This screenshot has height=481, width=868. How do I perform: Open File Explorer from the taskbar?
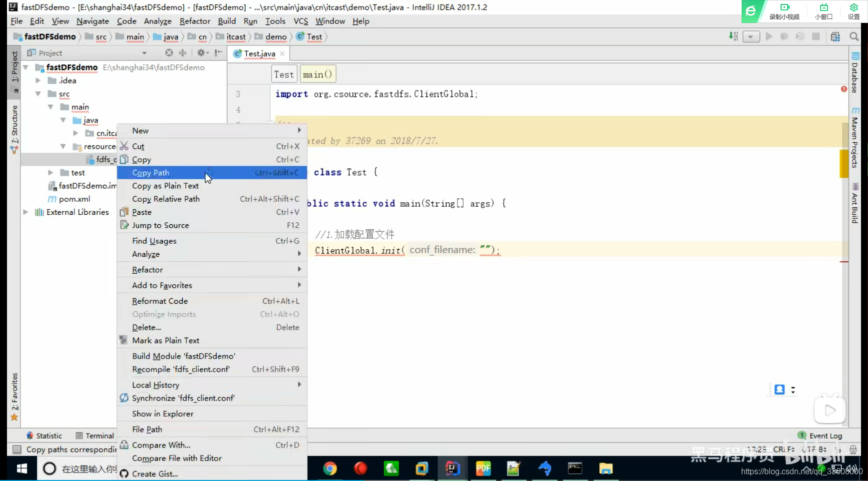(606, 469)
